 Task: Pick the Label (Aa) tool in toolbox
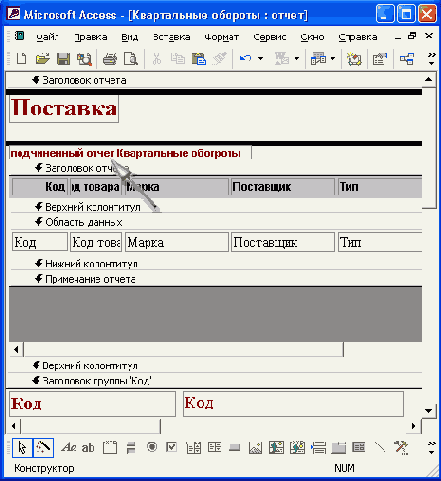point(68,447)
